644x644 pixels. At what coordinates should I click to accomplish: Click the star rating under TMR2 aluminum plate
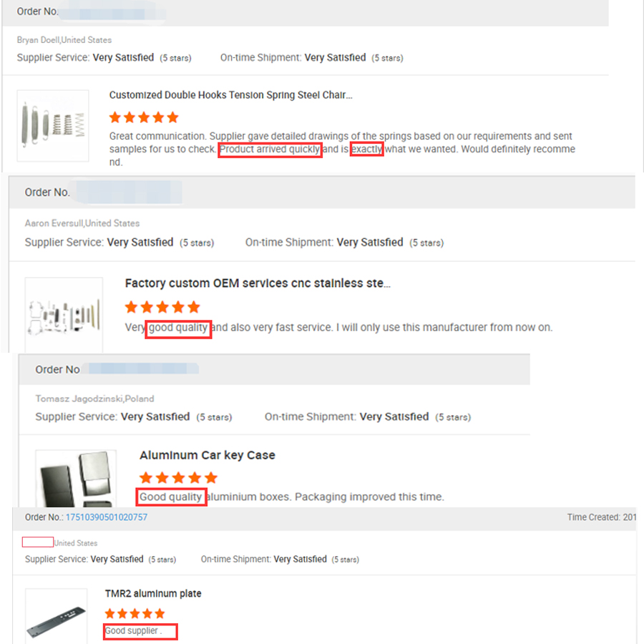tap(135, 614)
